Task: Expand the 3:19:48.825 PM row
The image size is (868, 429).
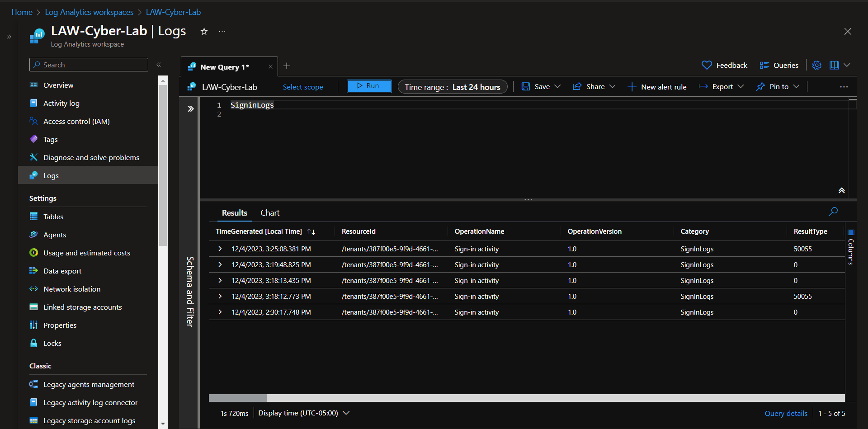Action: [x=220, y=264]
